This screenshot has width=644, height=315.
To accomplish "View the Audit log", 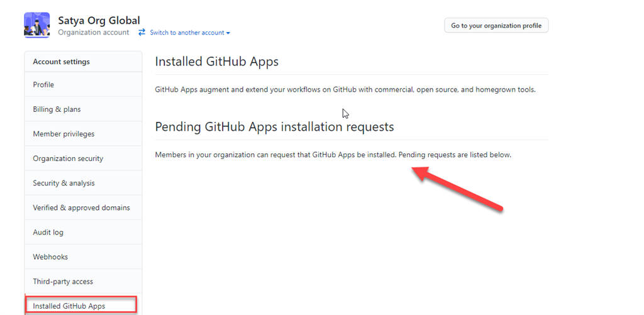I will point(48,232).
